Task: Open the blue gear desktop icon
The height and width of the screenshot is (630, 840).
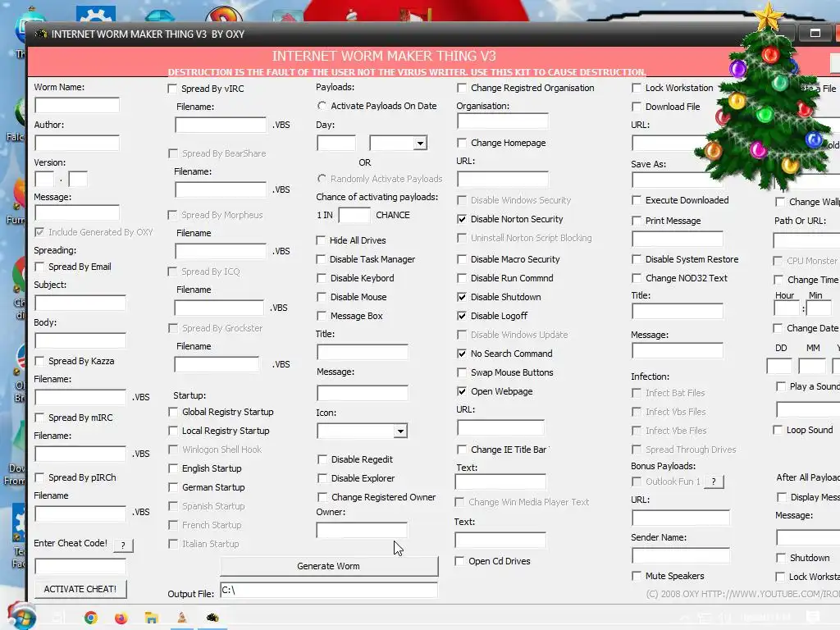Action: [x=95, y=14]
